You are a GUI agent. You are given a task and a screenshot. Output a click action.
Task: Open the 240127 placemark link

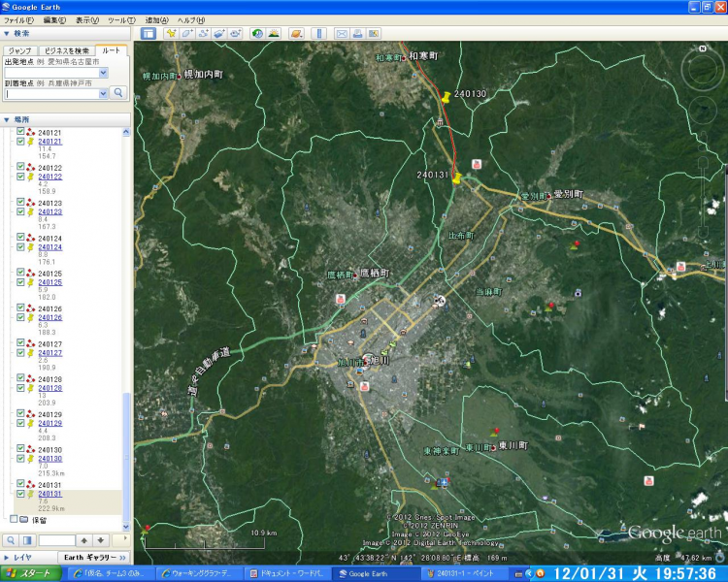[50, 353]
